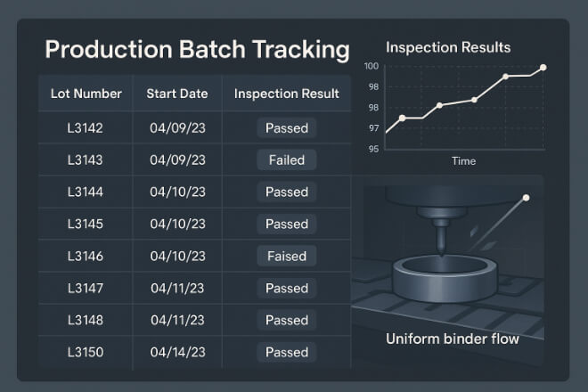Click the Faised badge on lot L3146
Viewport: 588px width, 392px height.
pyautogui.click(x=286, y=257)
